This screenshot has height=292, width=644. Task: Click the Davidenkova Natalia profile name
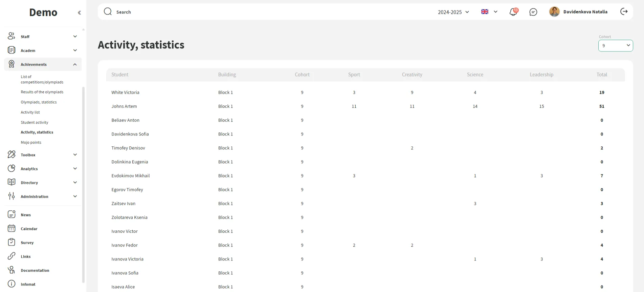pyautogui.click(x=585, y=12)
